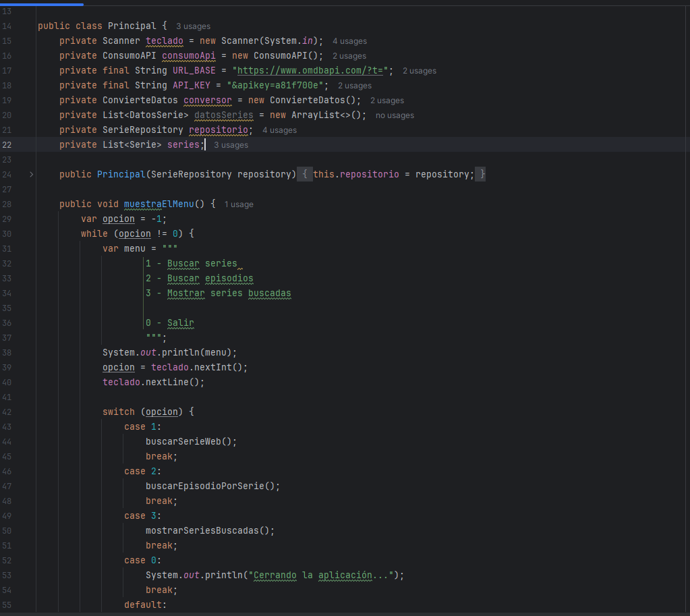Click the buscarSerieWeb() call

coord(192,441)
